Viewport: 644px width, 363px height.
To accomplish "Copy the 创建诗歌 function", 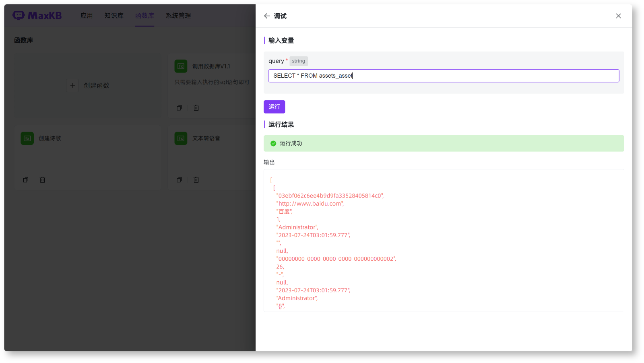I will 25,180.
